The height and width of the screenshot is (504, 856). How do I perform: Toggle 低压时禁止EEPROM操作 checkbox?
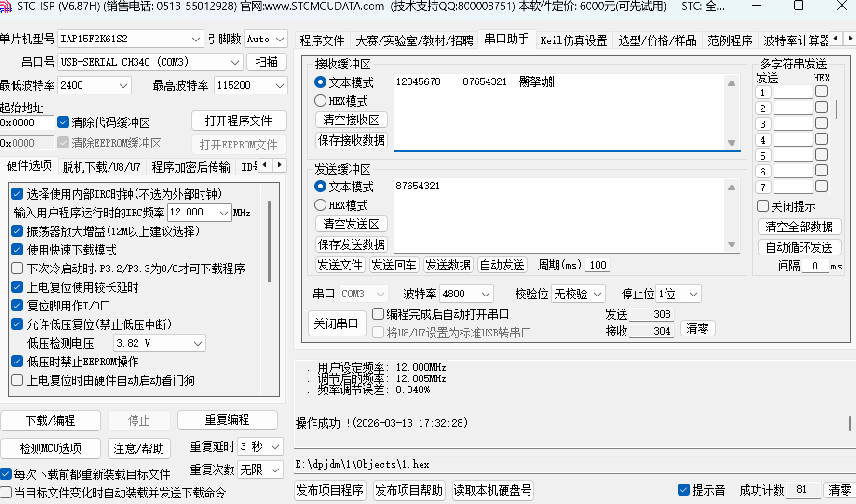pos(17,361)
